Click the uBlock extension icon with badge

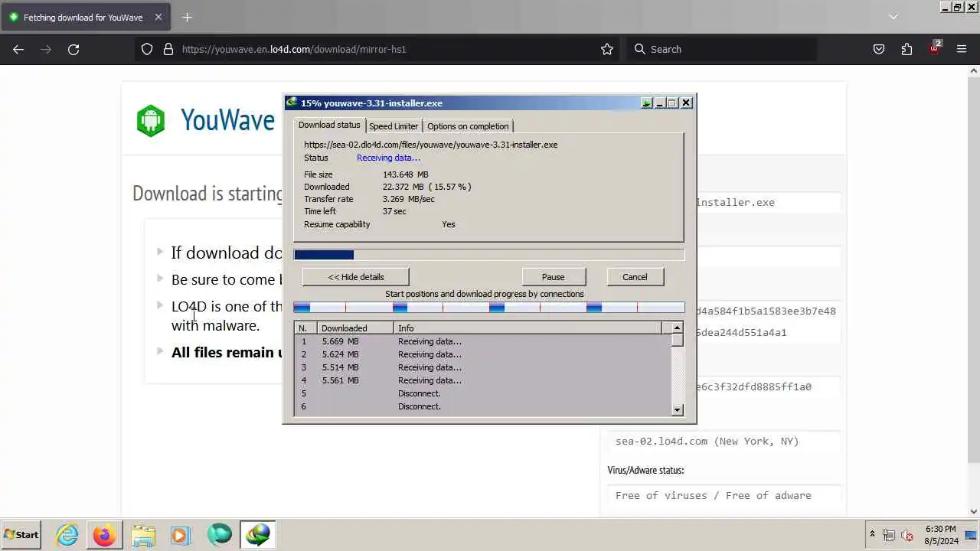click(x=935, y=47)
